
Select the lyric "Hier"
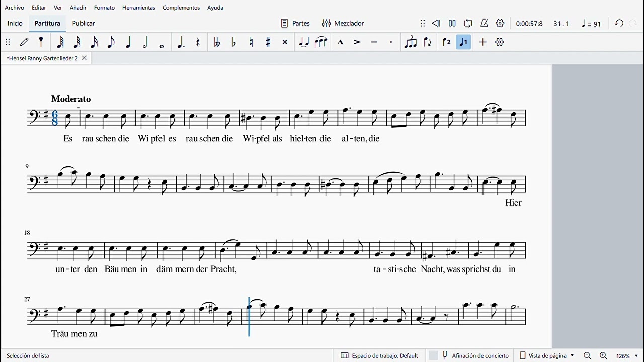click(514, 203)
